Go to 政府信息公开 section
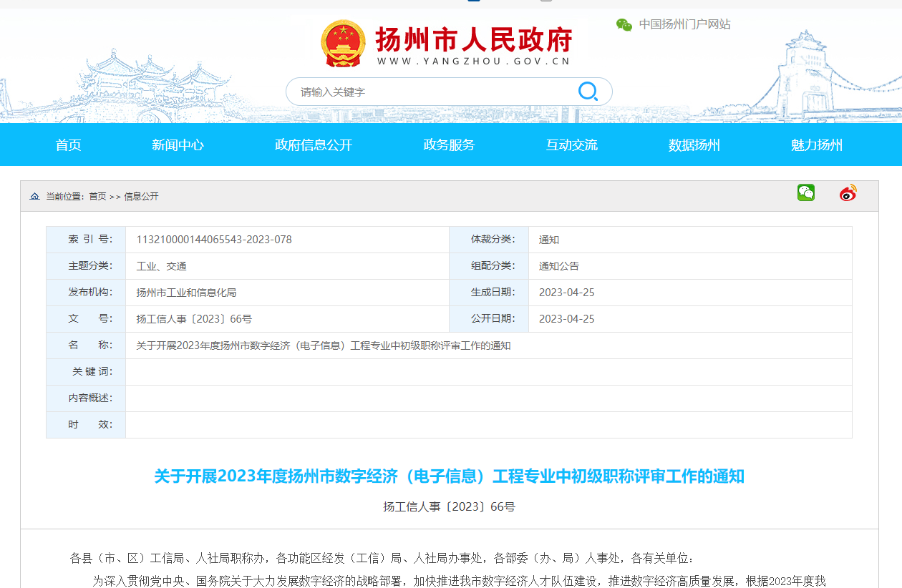The image size is (902, 588). pyautogui.click(x=314, y=145)
